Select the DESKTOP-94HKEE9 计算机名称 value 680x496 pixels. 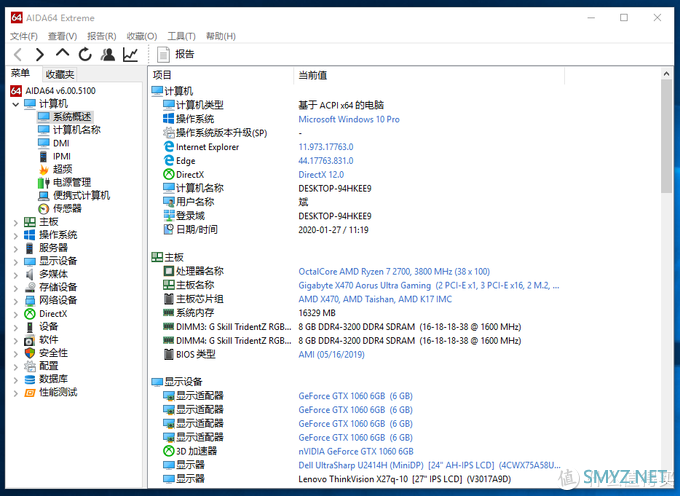coord(335,188)
